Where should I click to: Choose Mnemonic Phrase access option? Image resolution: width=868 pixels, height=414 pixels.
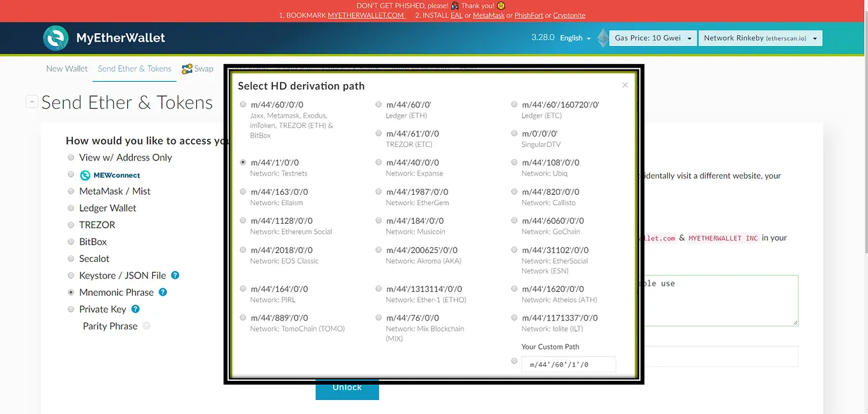71,292
